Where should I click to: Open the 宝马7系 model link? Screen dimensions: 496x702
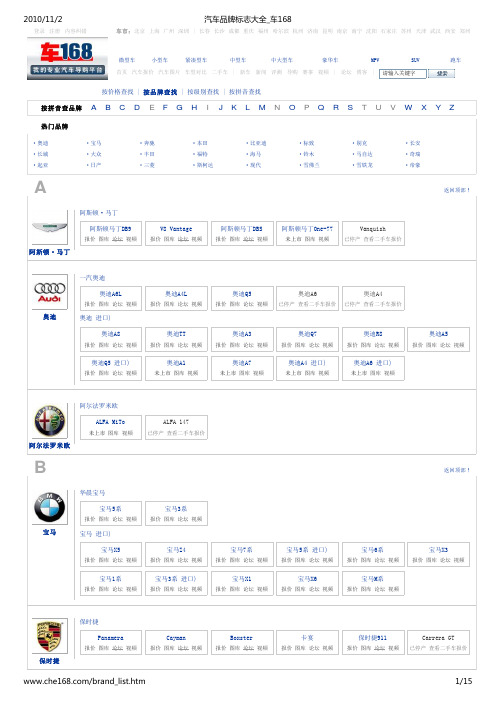click(242, 550)
